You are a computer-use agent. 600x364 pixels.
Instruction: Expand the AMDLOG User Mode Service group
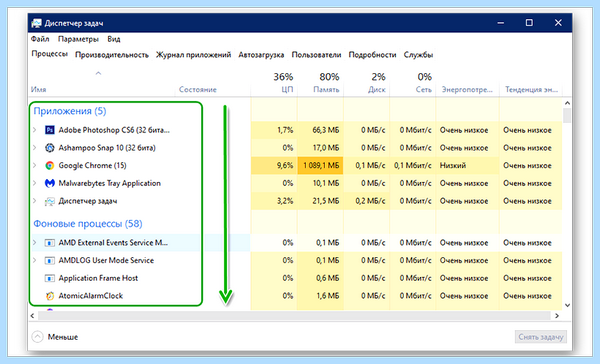34,260
